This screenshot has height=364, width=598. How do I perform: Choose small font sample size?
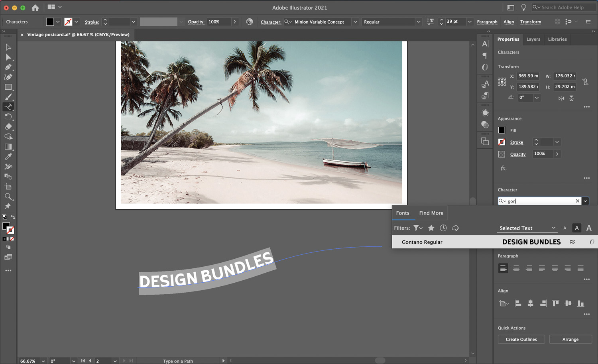point(565,228)
